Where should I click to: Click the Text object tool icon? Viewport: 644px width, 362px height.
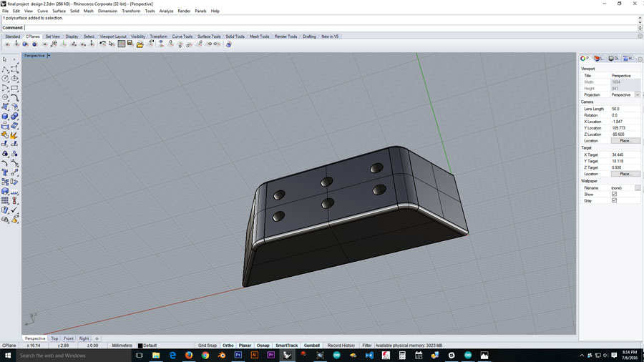[5, 172]
